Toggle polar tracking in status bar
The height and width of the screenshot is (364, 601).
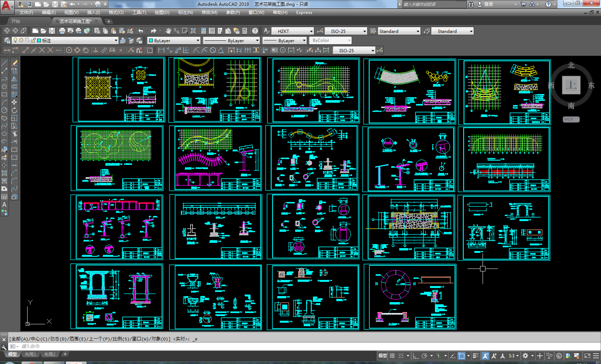pos(424,356)
